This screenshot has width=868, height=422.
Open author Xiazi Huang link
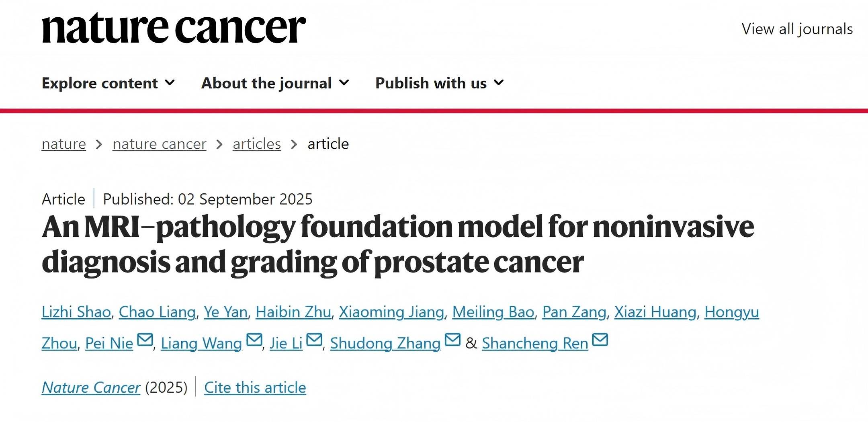pos(655,312)
